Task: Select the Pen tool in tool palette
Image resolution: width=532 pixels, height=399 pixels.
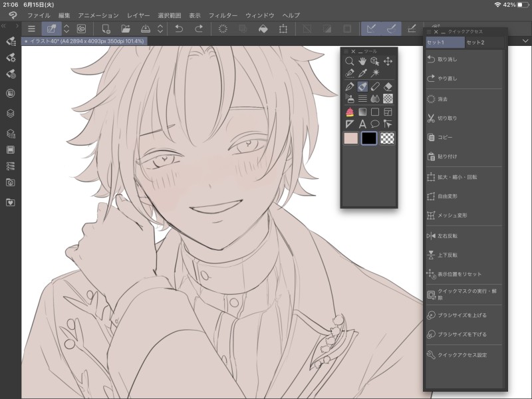Action: tap(350, 86)
